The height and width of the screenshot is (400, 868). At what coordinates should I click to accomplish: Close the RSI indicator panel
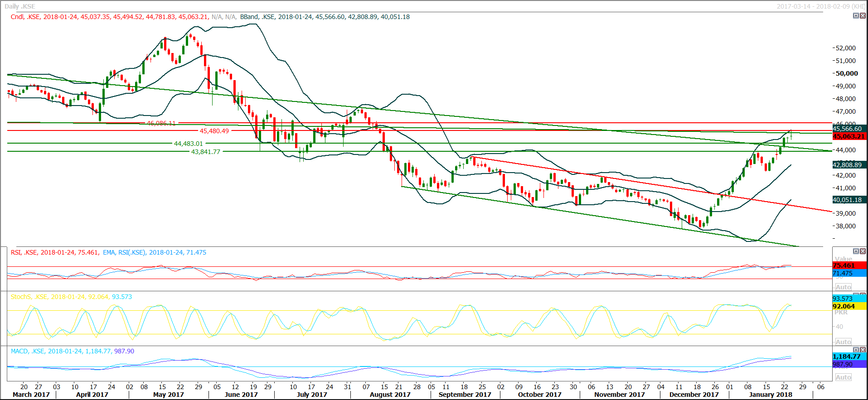click(x=863, y=251)
